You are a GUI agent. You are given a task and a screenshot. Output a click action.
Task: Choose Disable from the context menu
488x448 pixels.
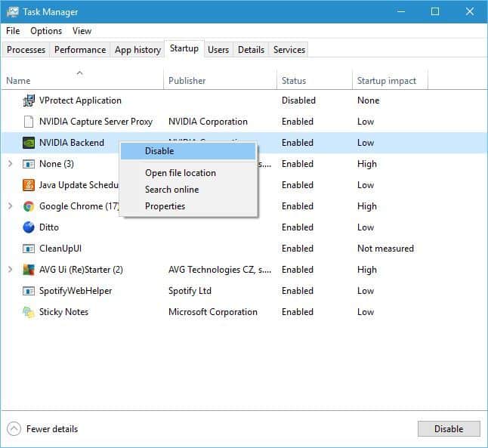[159, 151]
